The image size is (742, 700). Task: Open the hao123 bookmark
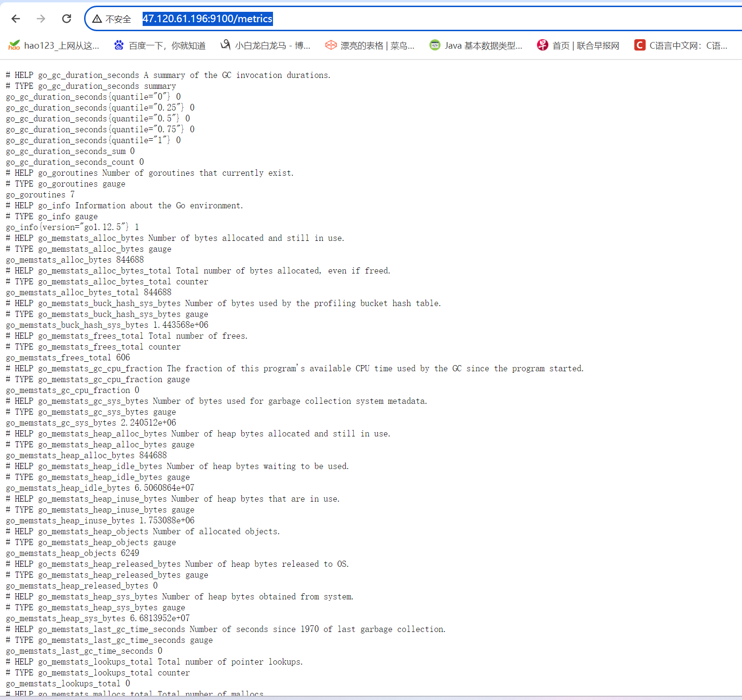53,45
